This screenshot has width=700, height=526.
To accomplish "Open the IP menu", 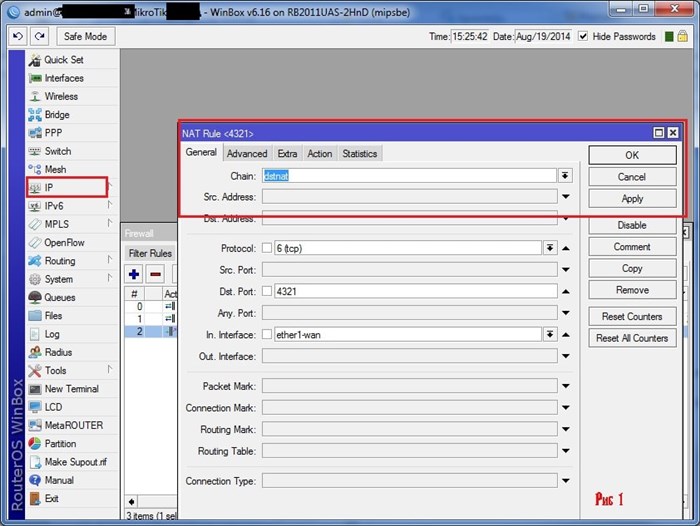I will tap(67, 188).
